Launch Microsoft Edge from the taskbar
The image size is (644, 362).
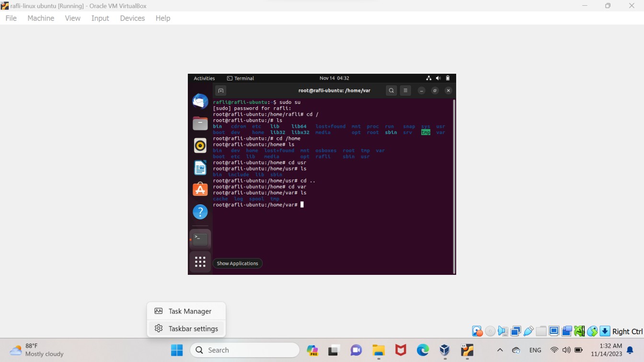tap(423, 351)
